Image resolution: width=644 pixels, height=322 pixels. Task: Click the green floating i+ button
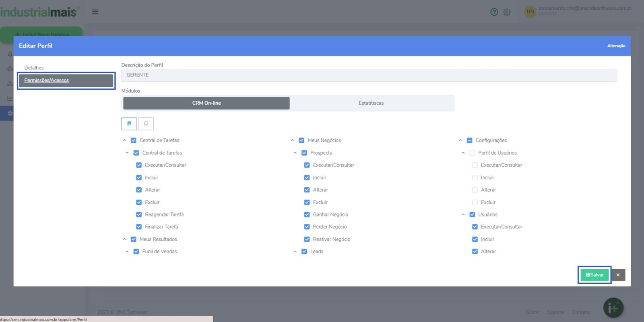613,308
